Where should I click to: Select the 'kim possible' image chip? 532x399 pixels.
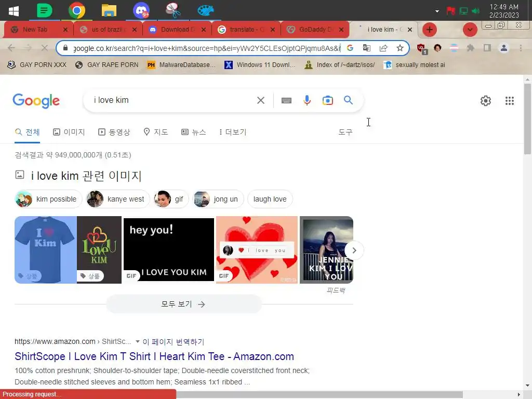tap(48, 199)
